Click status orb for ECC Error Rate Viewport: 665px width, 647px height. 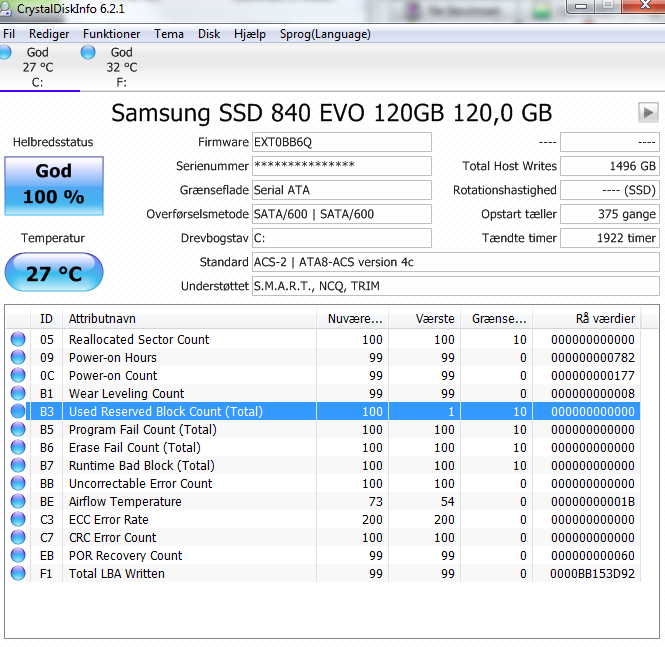18,519
